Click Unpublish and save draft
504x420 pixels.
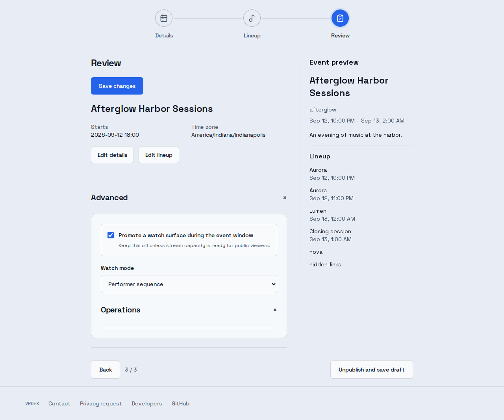(372, 370)
